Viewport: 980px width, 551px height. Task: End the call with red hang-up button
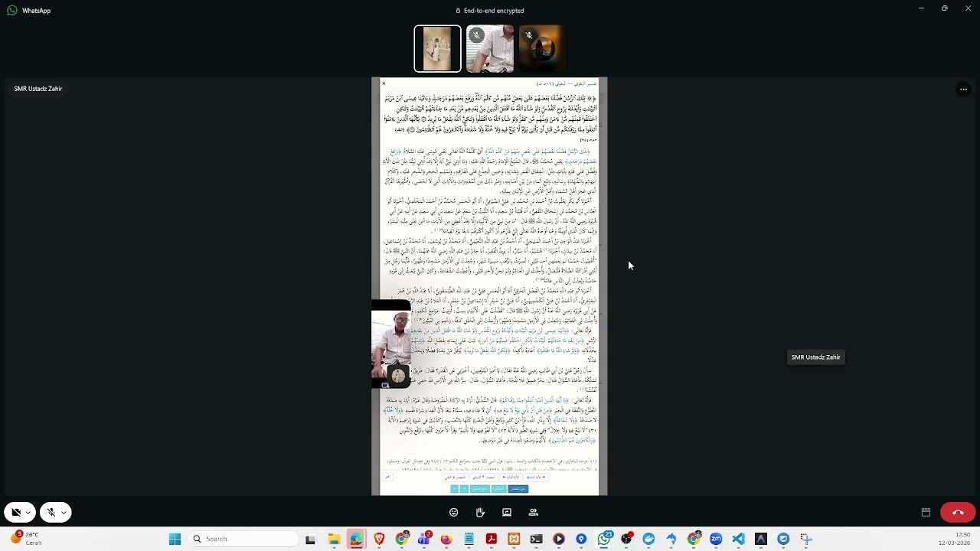tap(958, 512)
